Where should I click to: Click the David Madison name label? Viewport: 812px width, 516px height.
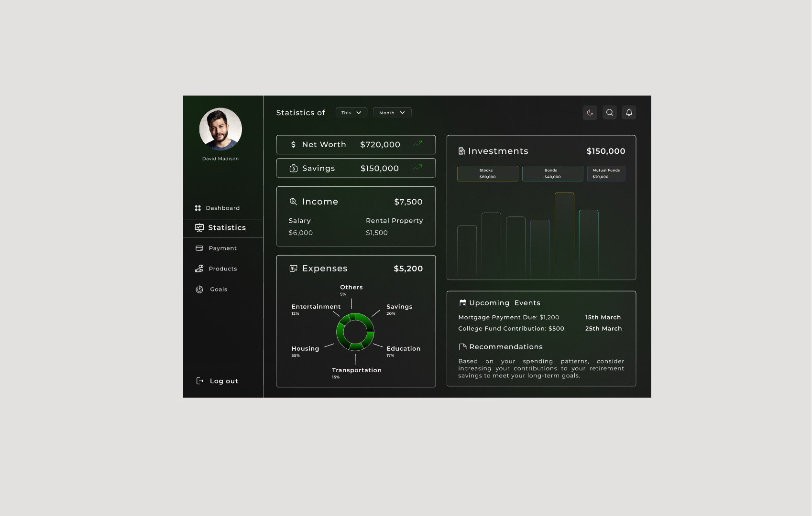click(220, 159)
